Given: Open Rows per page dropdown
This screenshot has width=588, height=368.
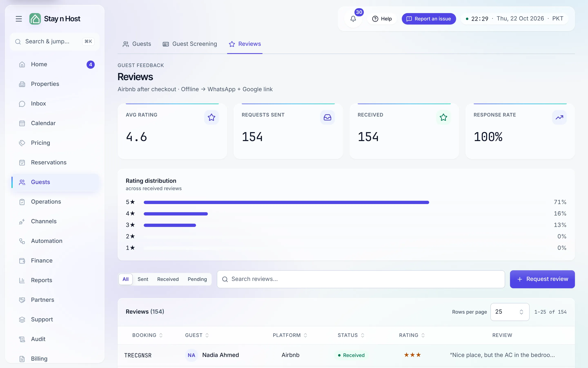Looking at the screenshot, I should tap(510, 312).
